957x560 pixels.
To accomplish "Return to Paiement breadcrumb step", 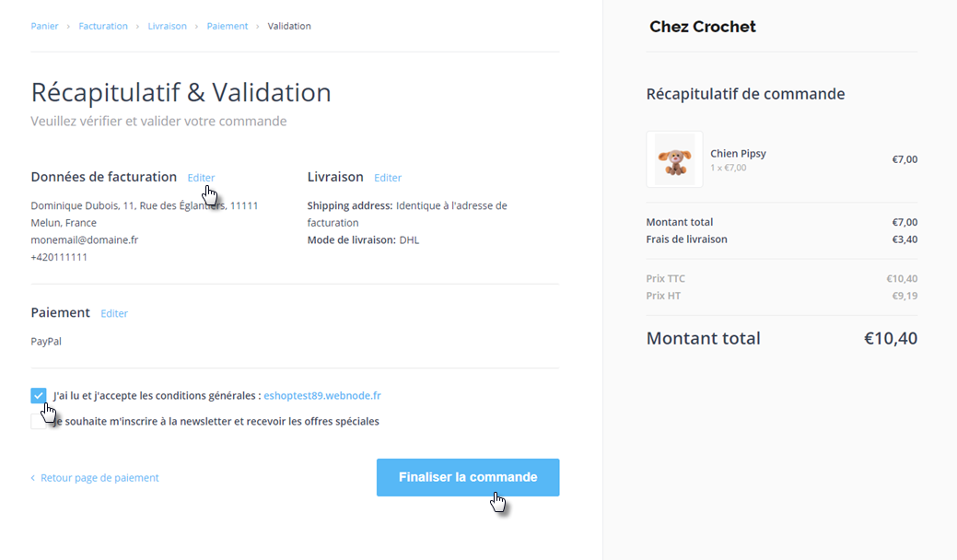I will click(x=228, y=26).
